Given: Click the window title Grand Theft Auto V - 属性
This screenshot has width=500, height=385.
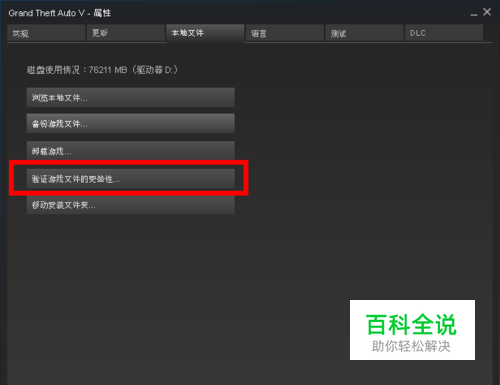Looking at the screenshot, I should coord(59,13).
